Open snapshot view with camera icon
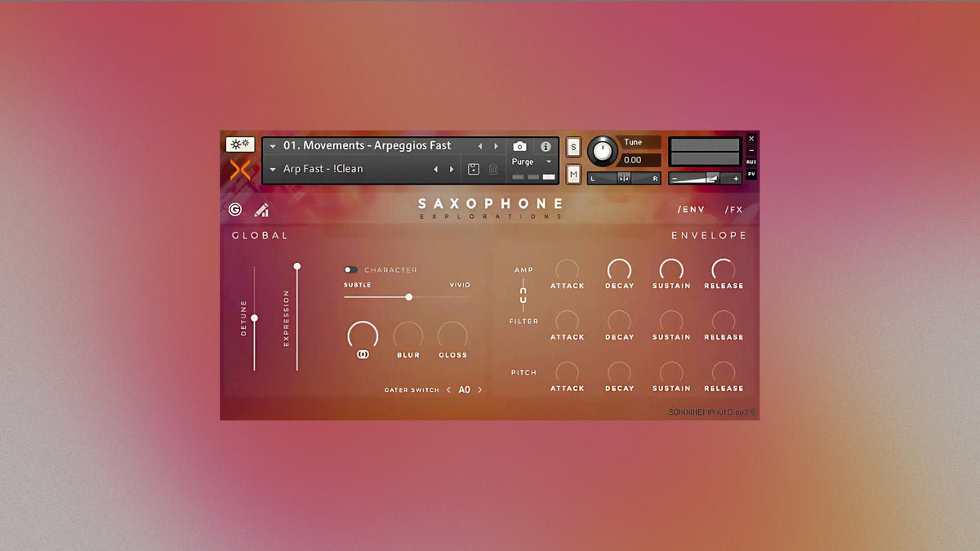 519,146
